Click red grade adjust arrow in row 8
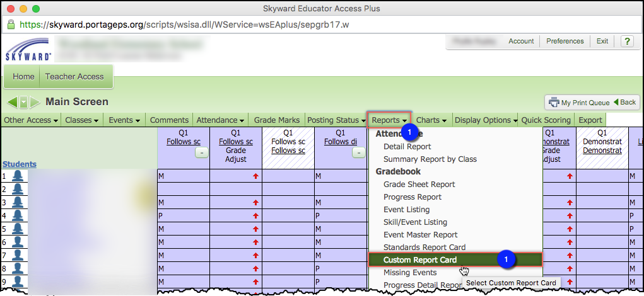 point(256,269)
